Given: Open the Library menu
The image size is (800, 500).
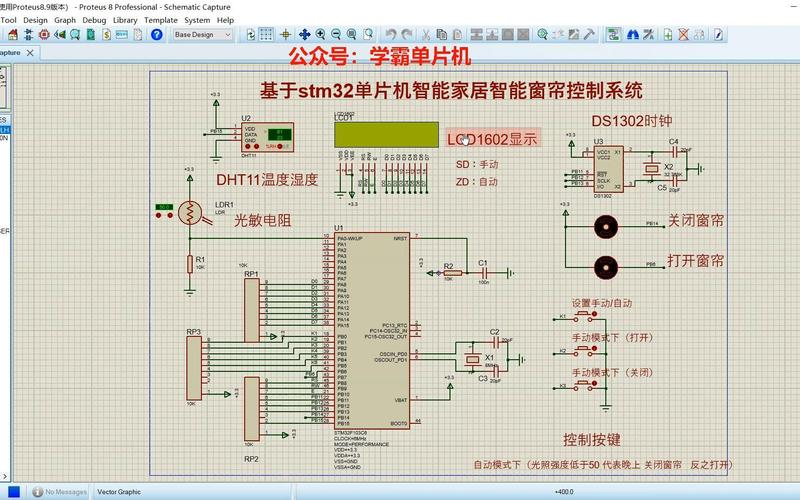Looking at the screenshot, I should tap(125, 19).
